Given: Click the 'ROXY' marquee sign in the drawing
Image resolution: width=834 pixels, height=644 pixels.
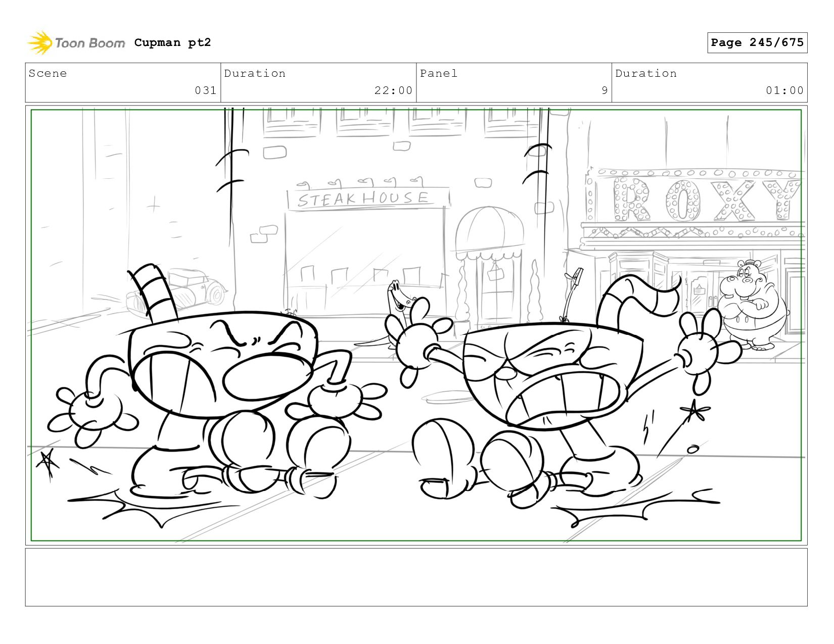Looking at the screenshot, I should click(x=706, y=200).
